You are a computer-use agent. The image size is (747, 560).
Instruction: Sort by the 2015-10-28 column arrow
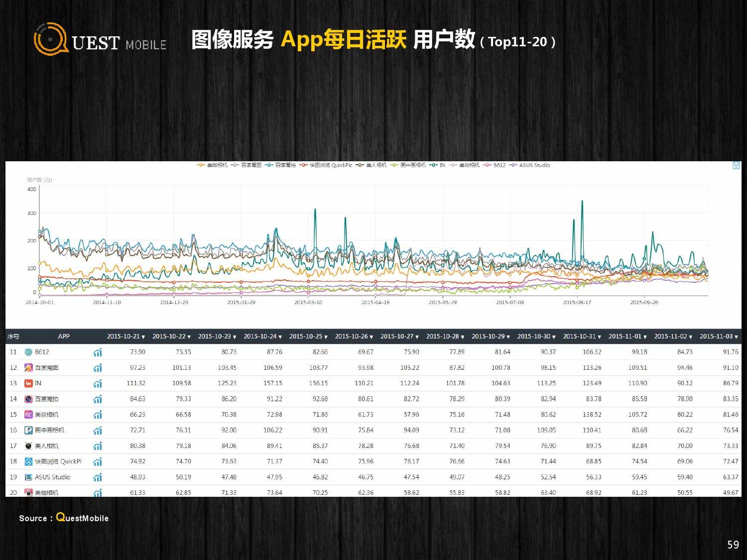463,337
